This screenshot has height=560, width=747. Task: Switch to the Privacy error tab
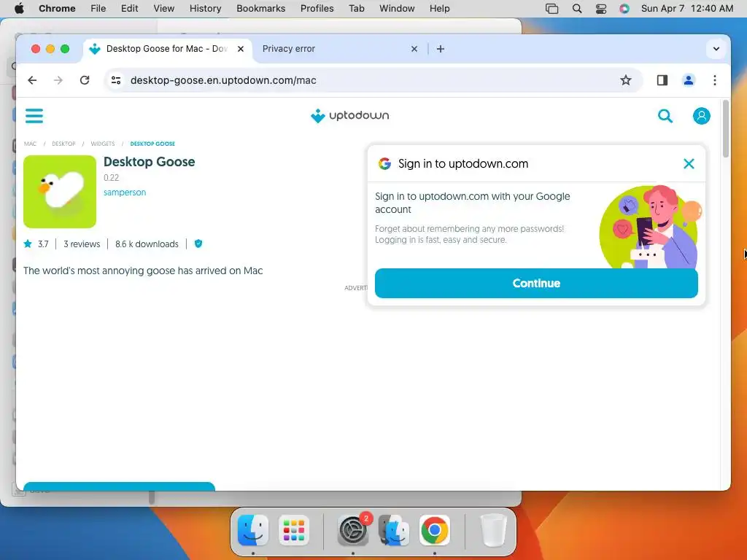338,49
